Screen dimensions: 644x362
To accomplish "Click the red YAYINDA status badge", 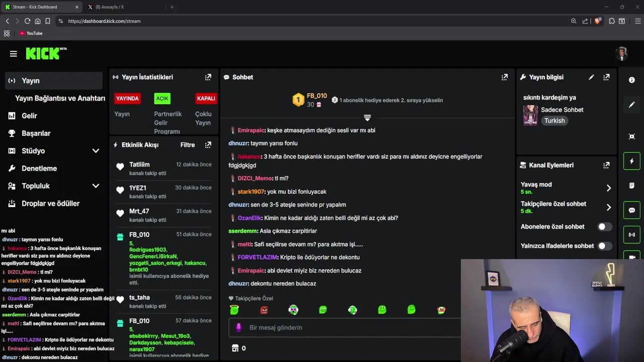I will (127, 99).
